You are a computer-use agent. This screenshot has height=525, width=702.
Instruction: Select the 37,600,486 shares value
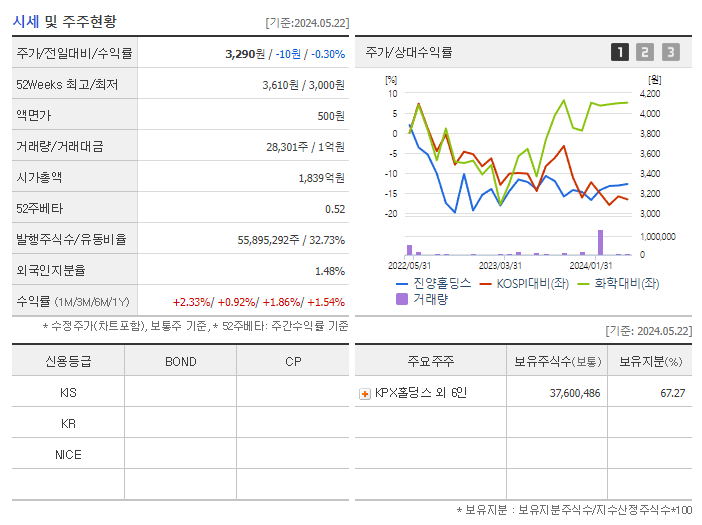(575, 393)
